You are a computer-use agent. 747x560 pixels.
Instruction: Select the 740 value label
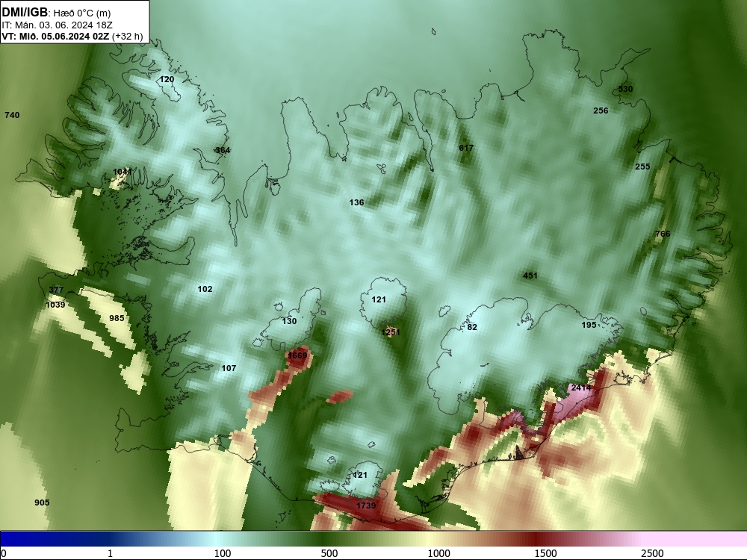point(12,115)
